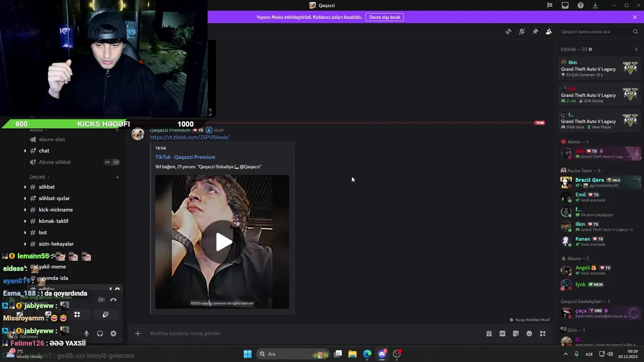Toggle the notification bell mute icon
The width and height of the screenshot is (644, 362).
522,32
